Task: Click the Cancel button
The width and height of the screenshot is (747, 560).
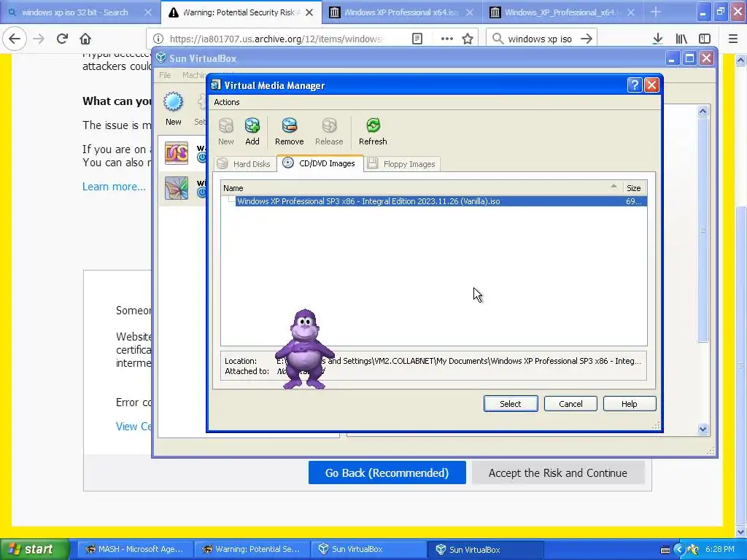Action: tap(570, 404)
